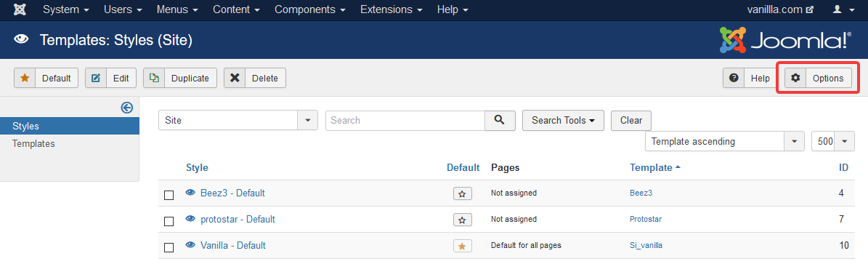868x280 pixels.
Task: Collapse sidebar with the blue arrow icon
Action: [127, 108]
